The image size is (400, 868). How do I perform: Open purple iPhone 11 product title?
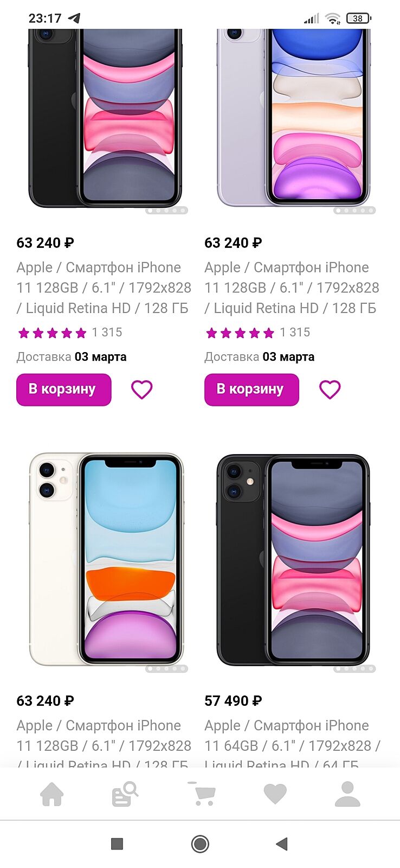coord(292,288)
